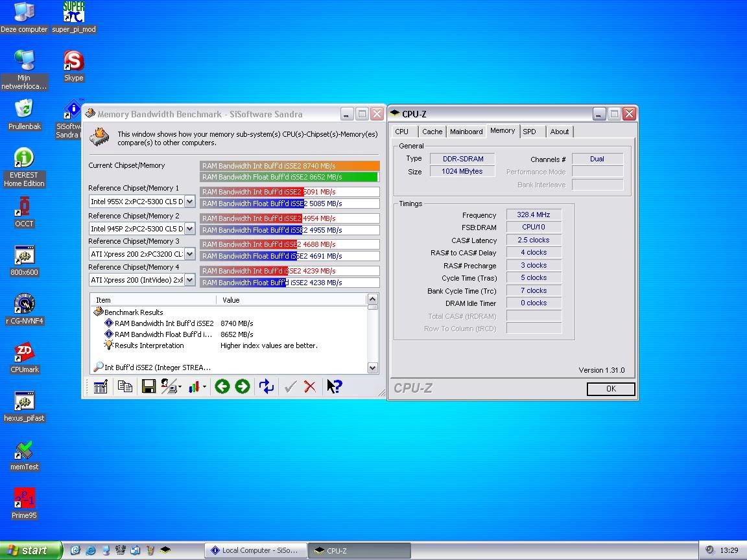Click the red X Cancel icon
This screenshot has width=747, height=560.
310,387
